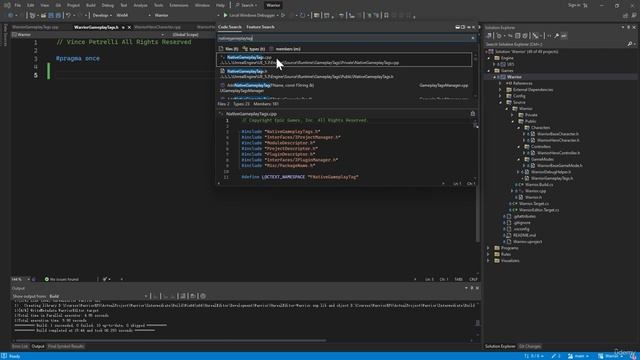Expand the External Dependencies node
Screen dimensions: 640x360
click(x=500, y=89)
